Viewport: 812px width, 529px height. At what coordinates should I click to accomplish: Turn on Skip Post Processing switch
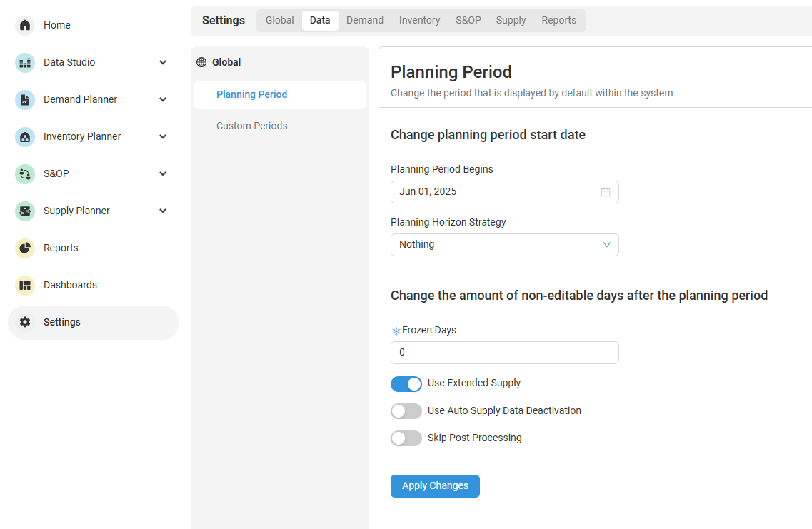[x=406, y=438]
